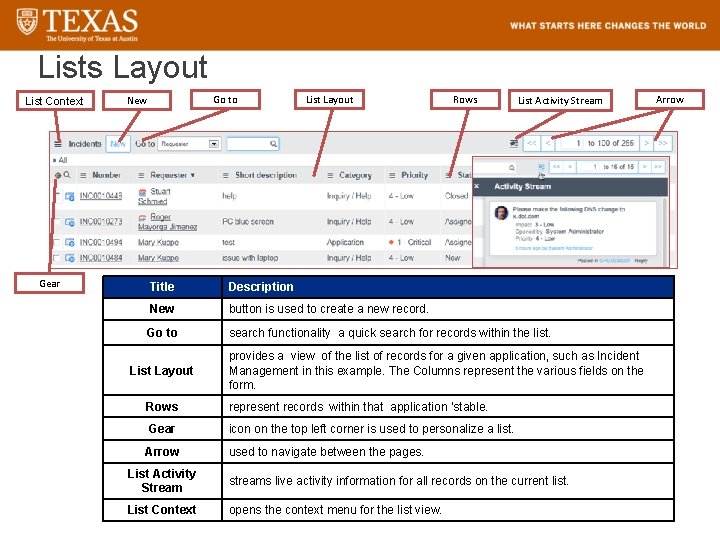Open incident INC0010273 link
720x540 pixels.
[x=101, y=222]
